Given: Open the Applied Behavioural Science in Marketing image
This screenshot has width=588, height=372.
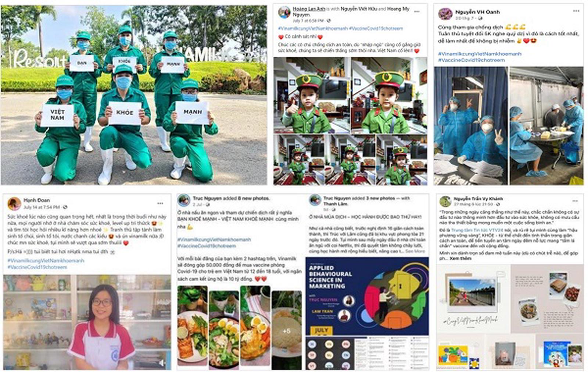Looking at the screenshot, I should point(367,296).
